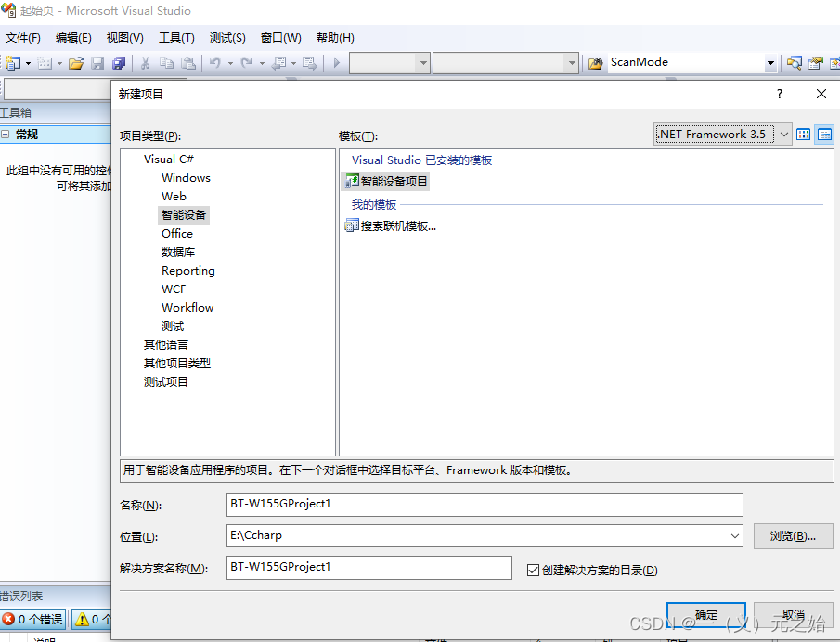Open the 视图(V) menu
Viewport: 840px width, 642px height.
click(124, 38)
